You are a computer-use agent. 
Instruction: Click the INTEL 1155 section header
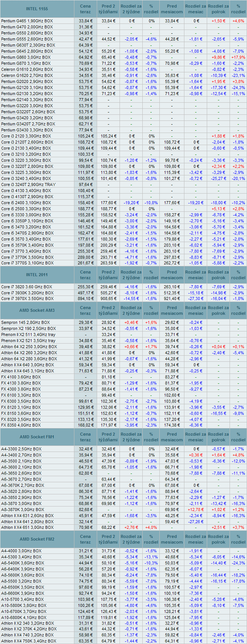37,9
